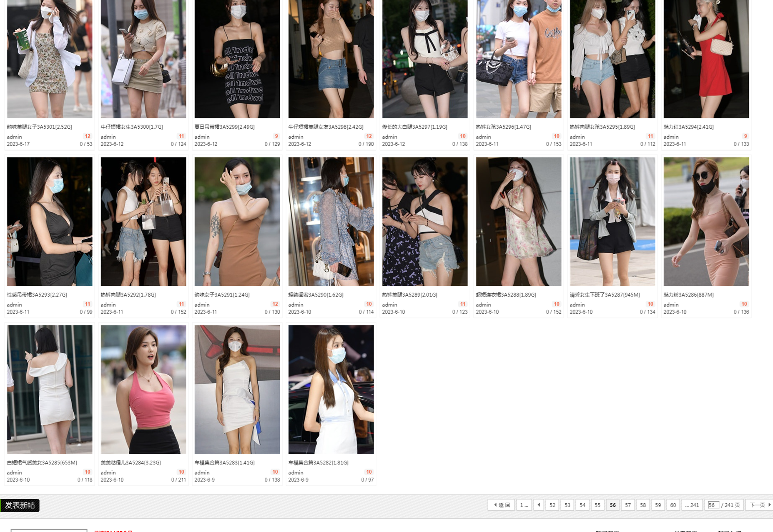Click the previous page arrow icon
Viewport: 773px width, 532px height.
tap(539, 505)
